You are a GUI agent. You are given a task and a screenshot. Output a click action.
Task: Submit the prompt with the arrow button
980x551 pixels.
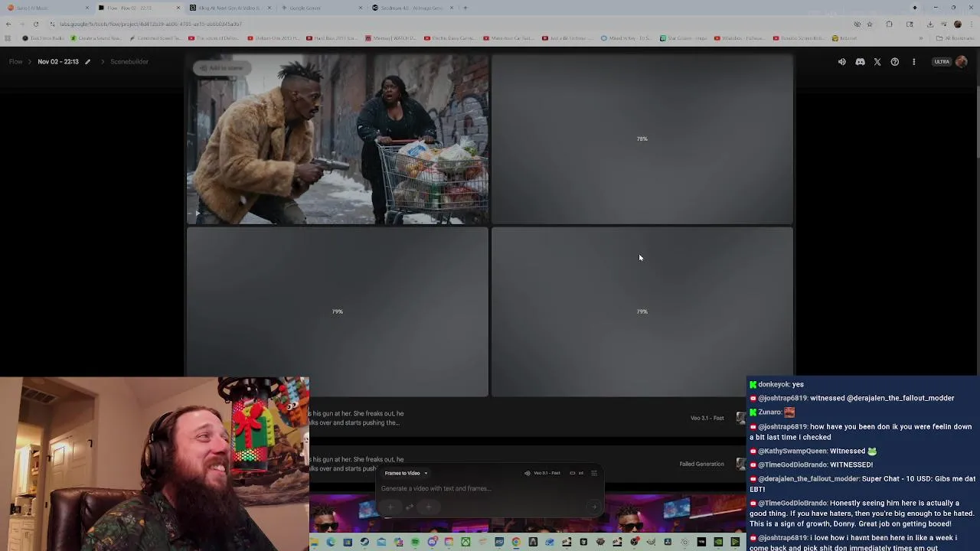pos(594,507)
